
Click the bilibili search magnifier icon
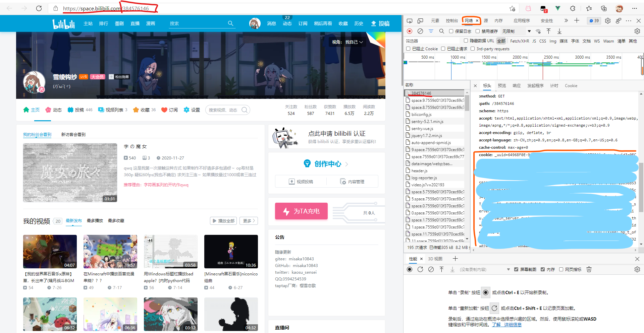coord(230,23)
